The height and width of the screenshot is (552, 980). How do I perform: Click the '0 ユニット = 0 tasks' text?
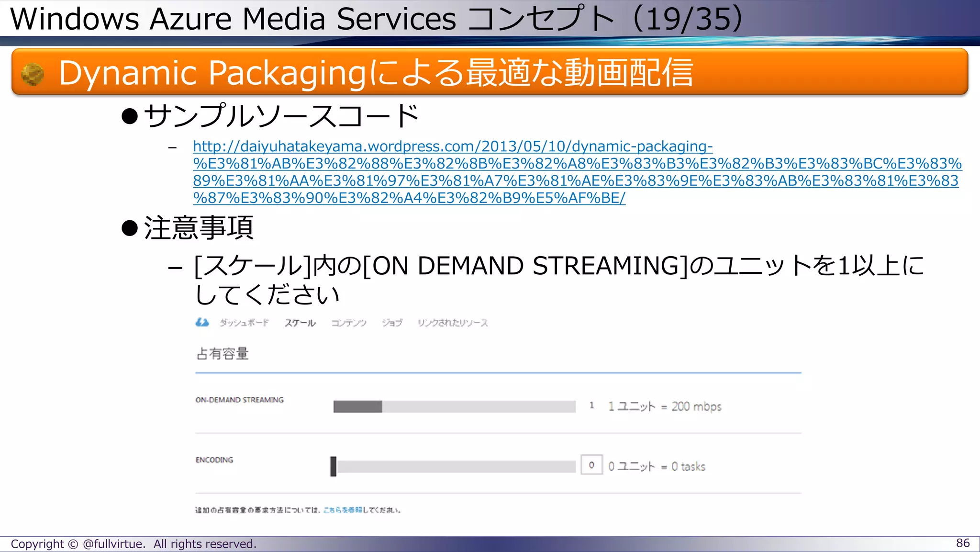click(657, 466)
